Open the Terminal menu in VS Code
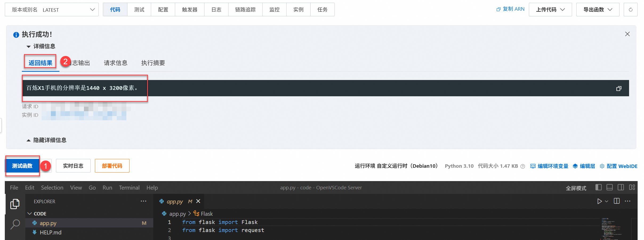Screen dimensions: 644x240 tap(129, 187)
